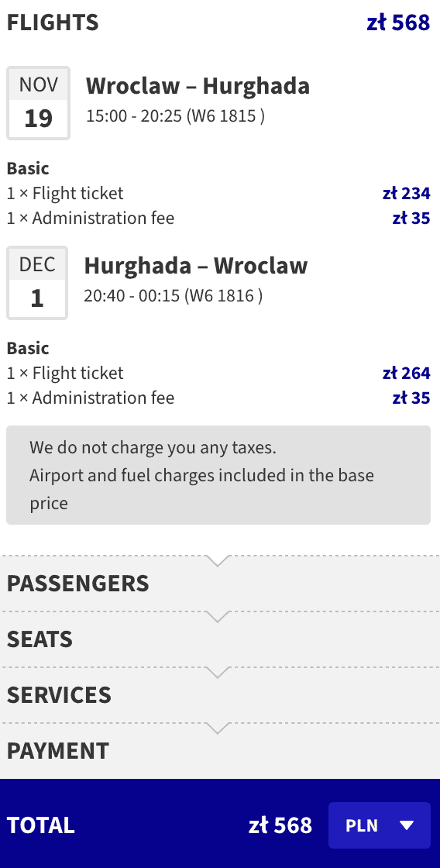Screen dimensions: 440x868
Task: Click the white triangle arrow beside PLN
Action: (407, 826)
